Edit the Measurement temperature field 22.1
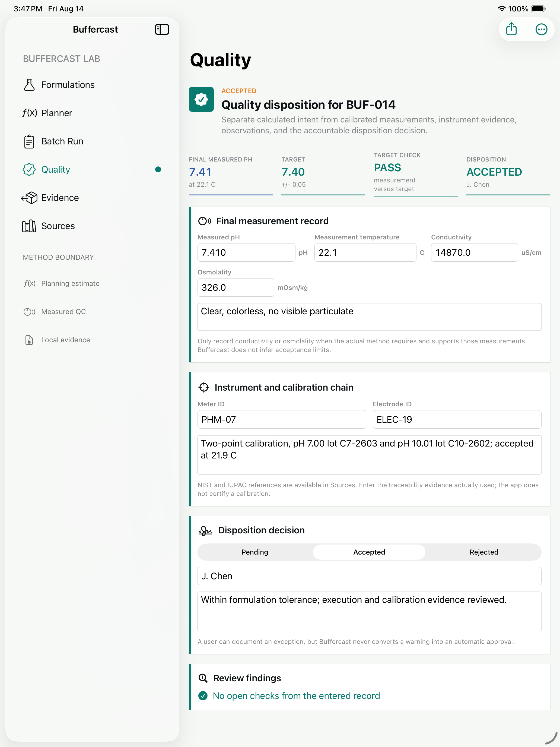 click(x=365, y=253)
